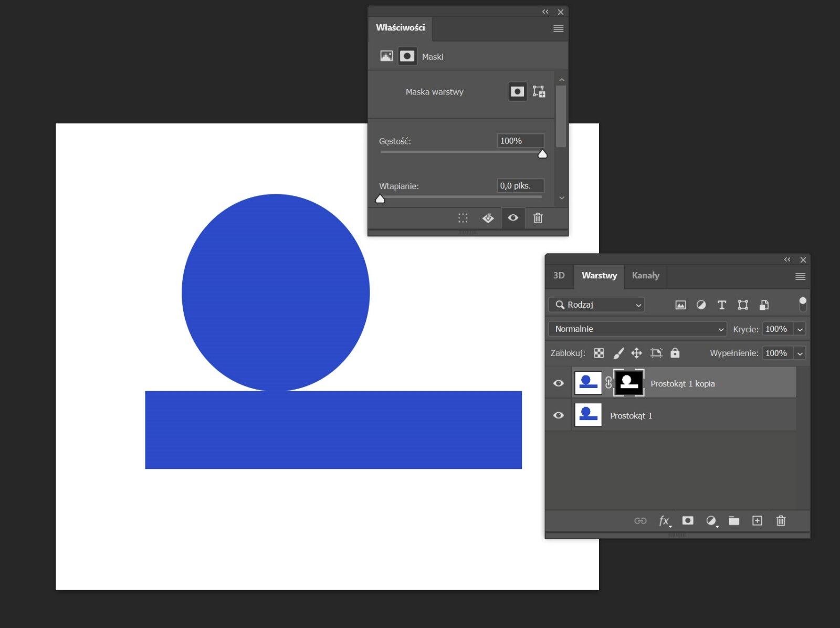Image resolution: width=840 pixels, height=628 pixels.
Task: Toggle mask visibility eye in Properties panel
Action: click(513, 218)
